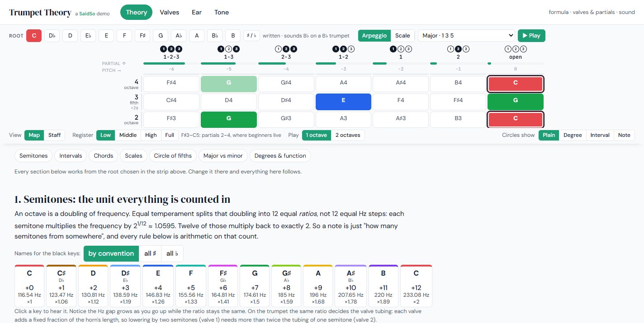Click the 1-2 valve fingering icon
Image resolution: width=644 pixels, height=323 pixels.
pos(343,49)
